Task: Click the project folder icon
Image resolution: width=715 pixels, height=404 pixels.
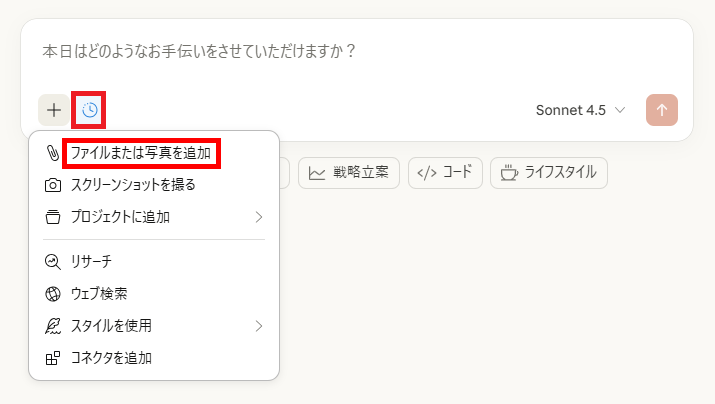Action: 53,217
